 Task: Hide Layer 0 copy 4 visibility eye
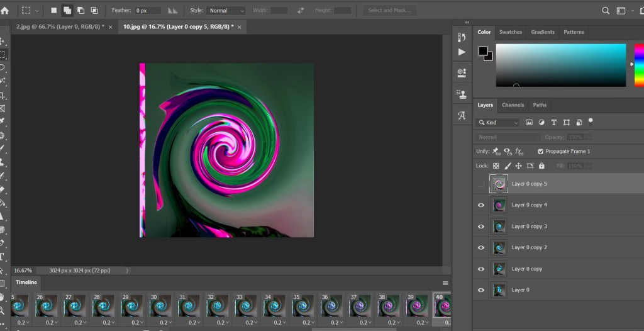pos(481,205)
